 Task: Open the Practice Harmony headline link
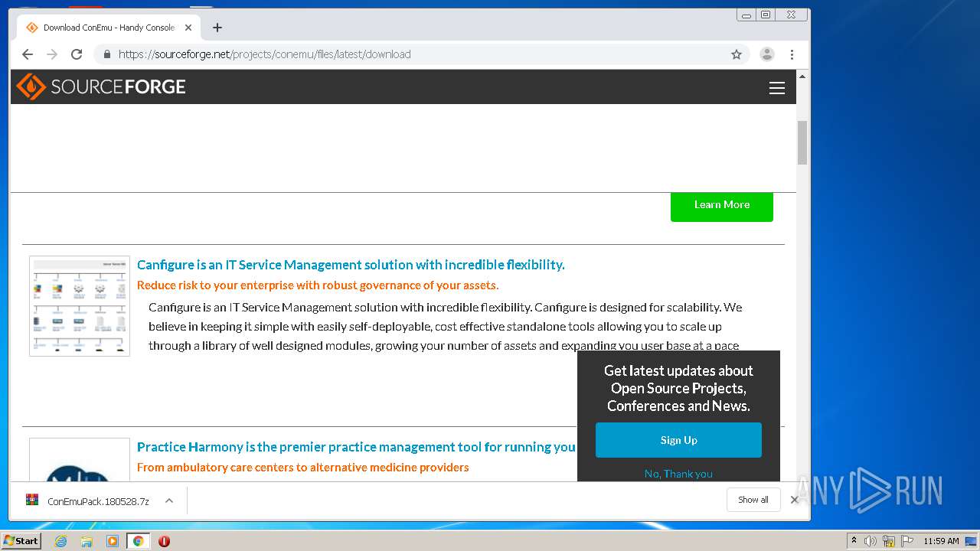coord(356,447)
